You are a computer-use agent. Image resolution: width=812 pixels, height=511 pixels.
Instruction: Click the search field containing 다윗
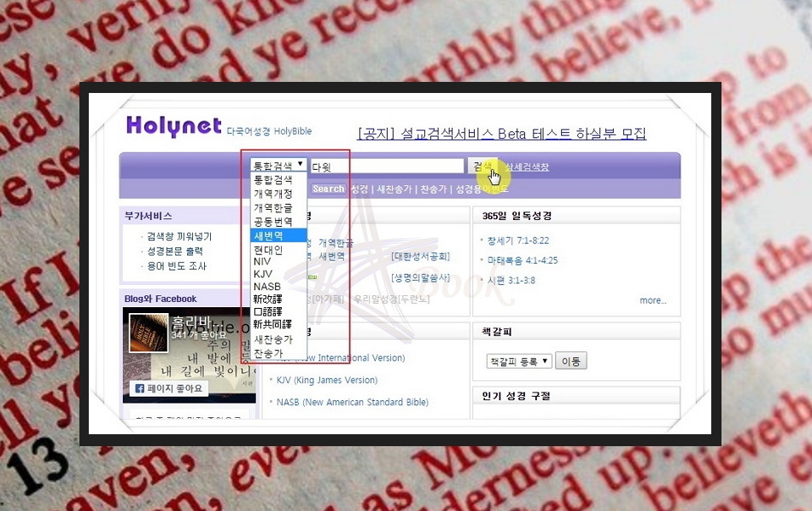(387, 166)
